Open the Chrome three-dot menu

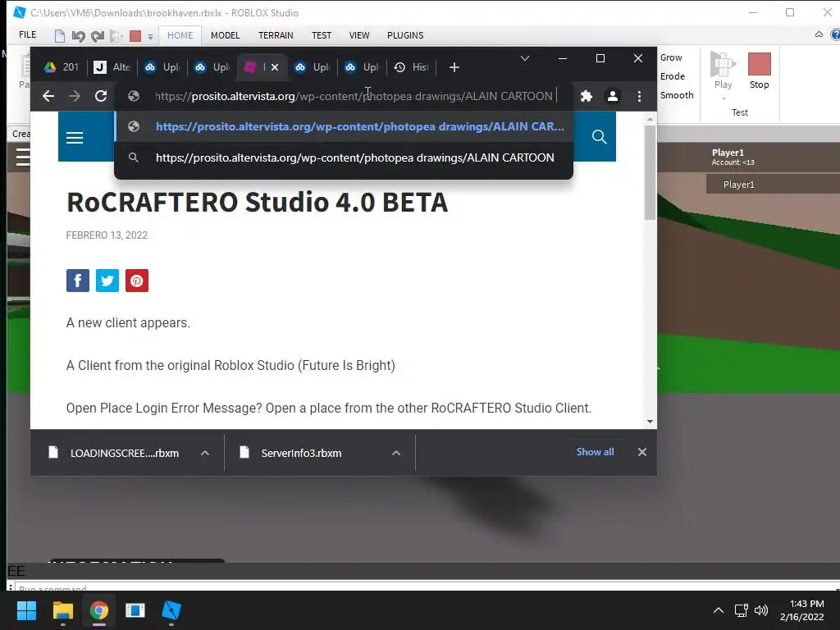point(639,96)
